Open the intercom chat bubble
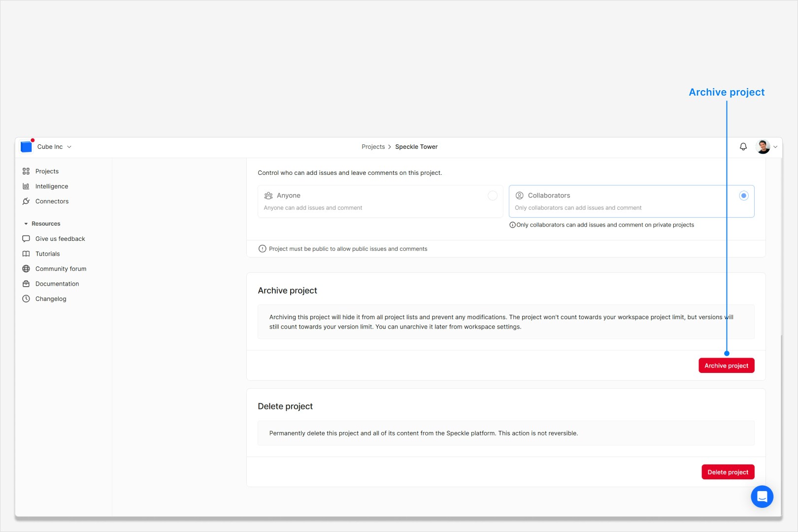The image size is (798, 532). (762, 497)
